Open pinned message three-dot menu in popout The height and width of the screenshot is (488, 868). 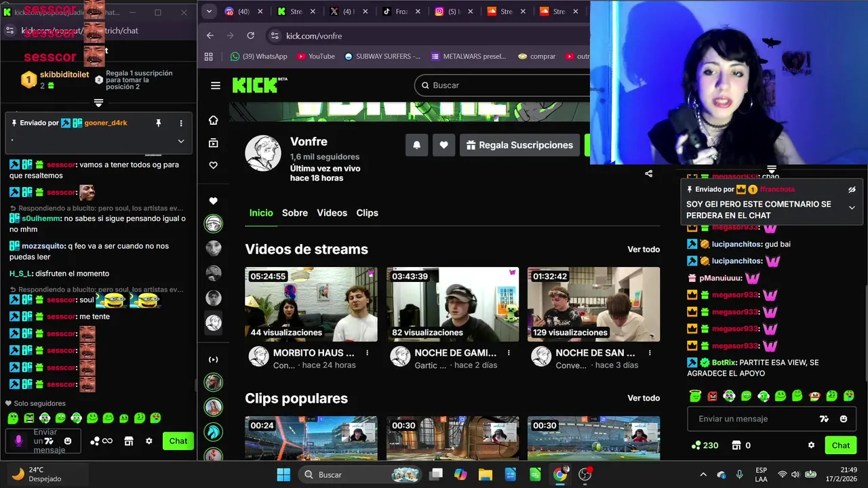181,123
